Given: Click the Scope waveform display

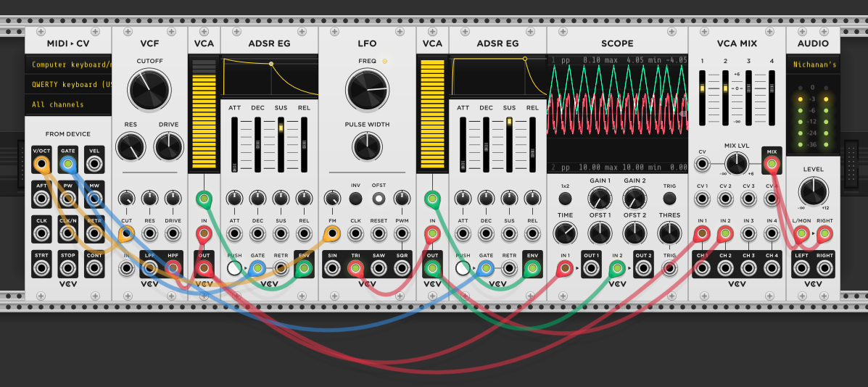Looking at the screenshot, I should click(617, 114).
